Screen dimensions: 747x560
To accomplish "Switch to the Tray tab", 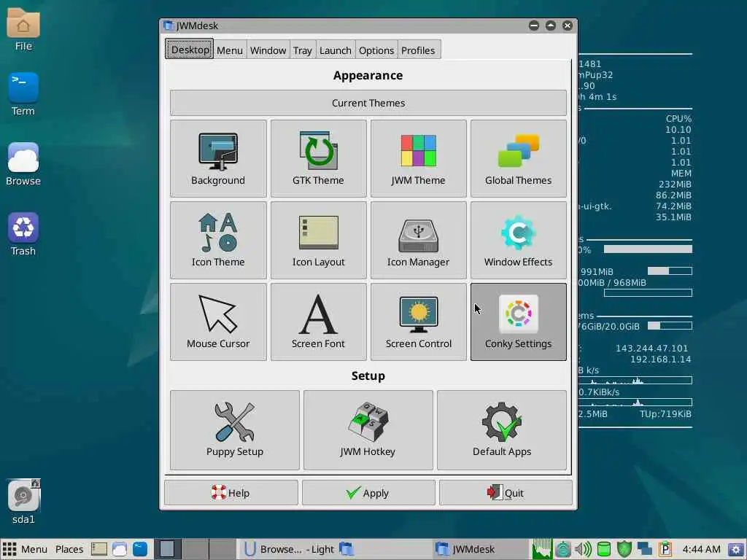I will point(303,50).
